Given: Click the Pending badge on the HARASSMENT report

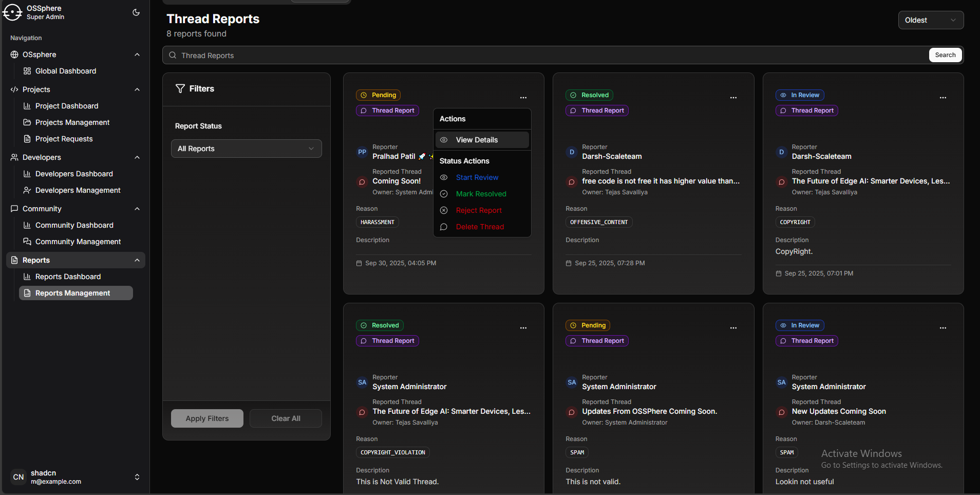Looking at the screenshot, I should point(378,95).
